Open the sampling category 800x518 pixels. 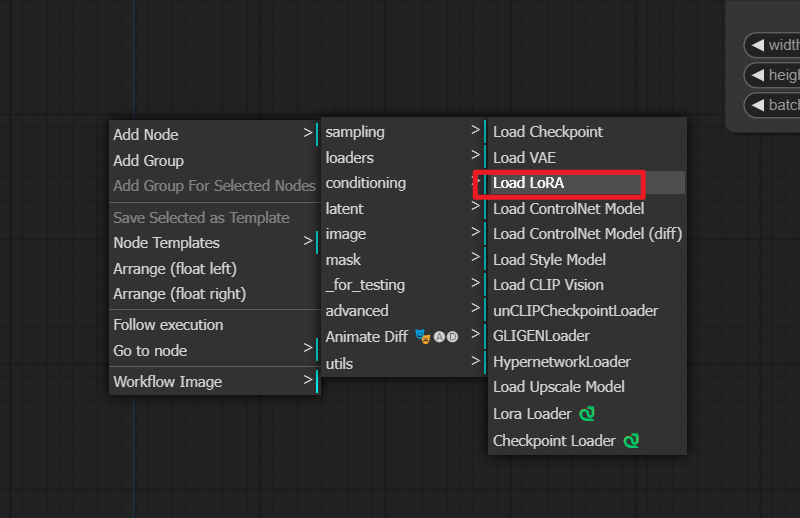pyautogui.click(x=400, y=132)
